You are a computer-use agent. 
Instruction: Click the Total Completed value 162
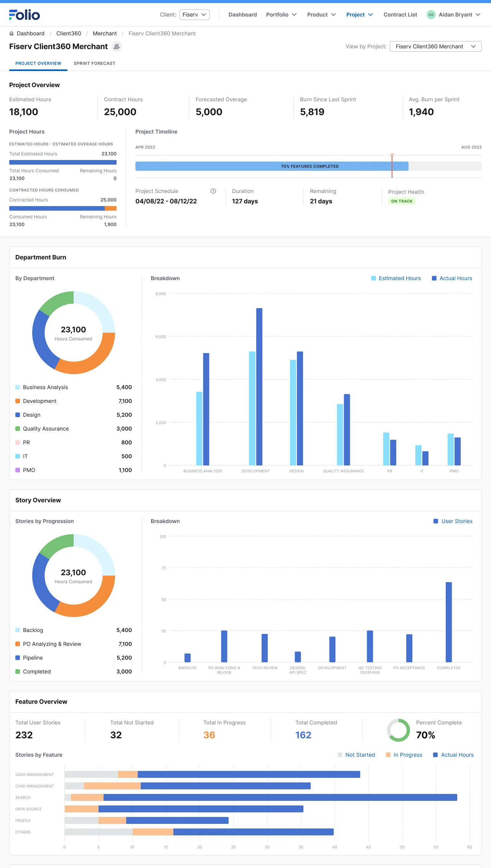[303, 735]
